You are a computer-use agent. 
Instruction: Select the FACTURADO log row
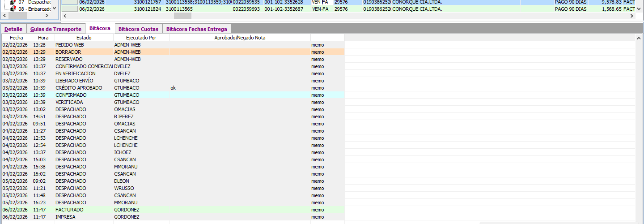[69, 210]
